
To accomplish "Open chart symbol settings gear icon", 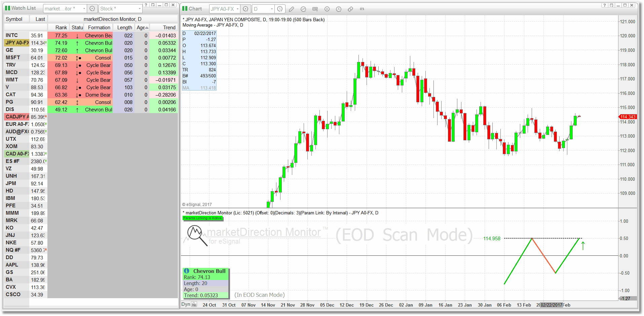I will click(x=245, y=9).
